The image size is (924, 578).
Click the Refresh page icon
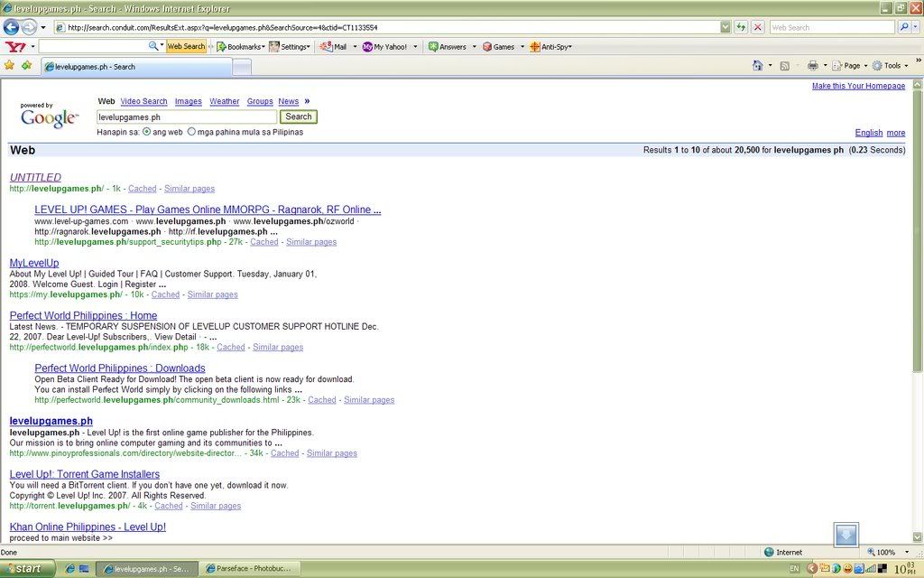click(x=741, y=27)
